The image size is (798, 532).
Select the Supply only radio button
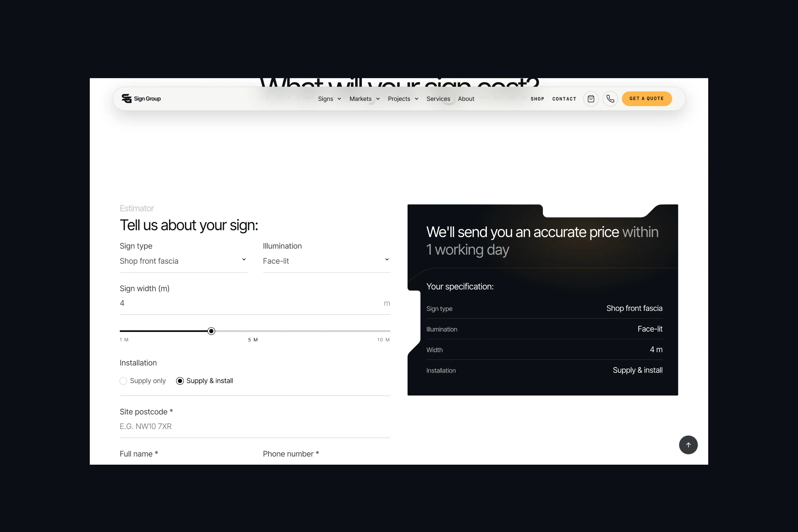124,381
